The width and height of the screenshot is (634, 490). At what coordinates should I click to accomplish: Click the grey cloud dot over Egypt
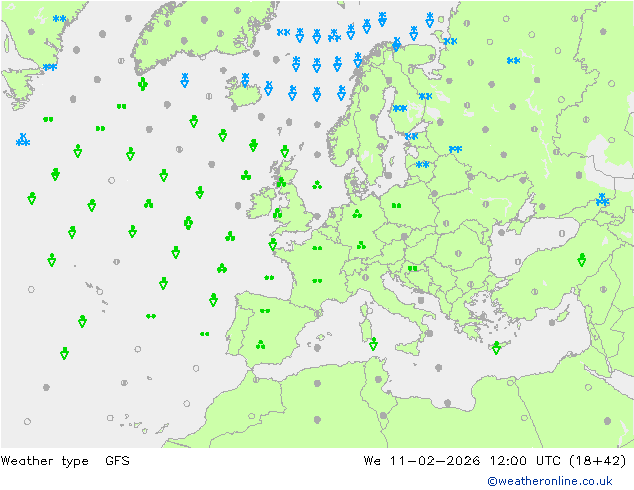point(607,421)
